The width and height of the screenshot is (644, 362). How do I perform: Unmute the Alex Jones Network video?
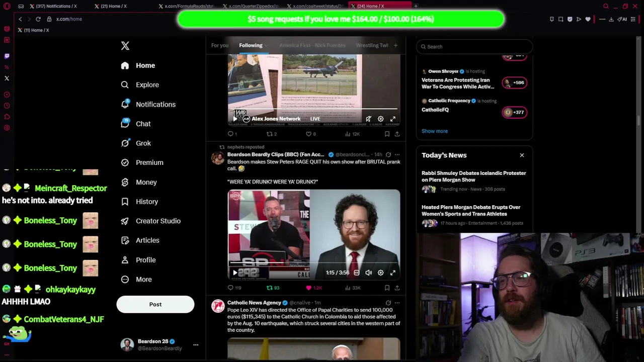point(368,119)
